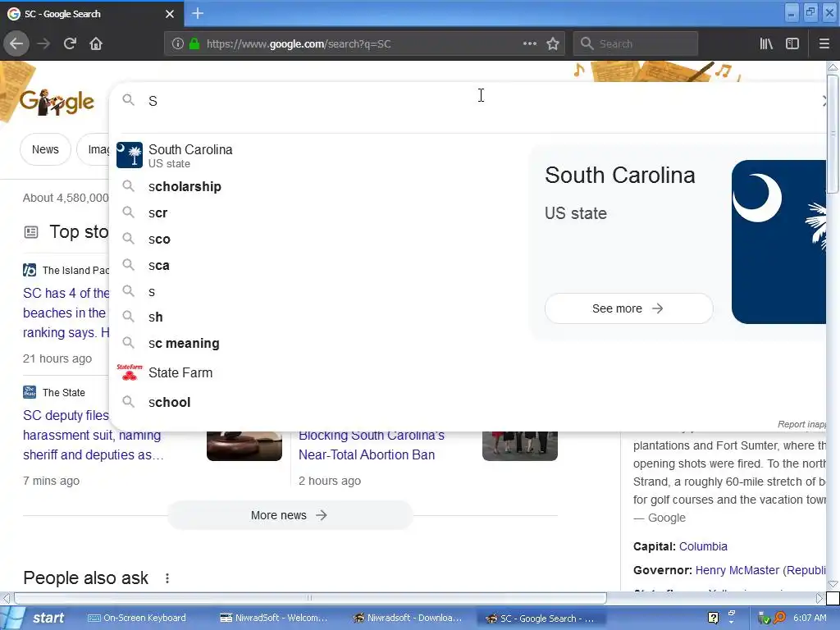Click See more in South Carolina card
Image resolution: width=840 pixels, height=630 pixels.
tap(628, 308)
